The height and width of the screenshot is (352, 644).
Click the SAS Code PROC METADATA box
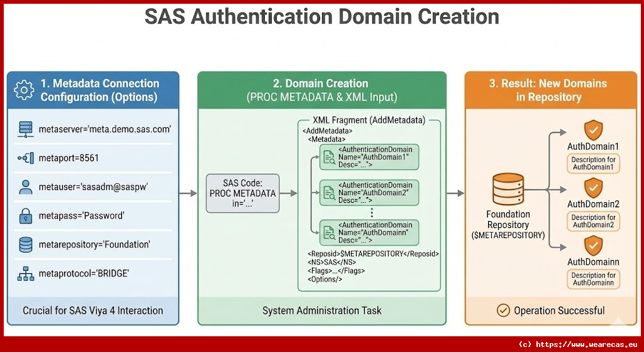(x=241, y=193)
